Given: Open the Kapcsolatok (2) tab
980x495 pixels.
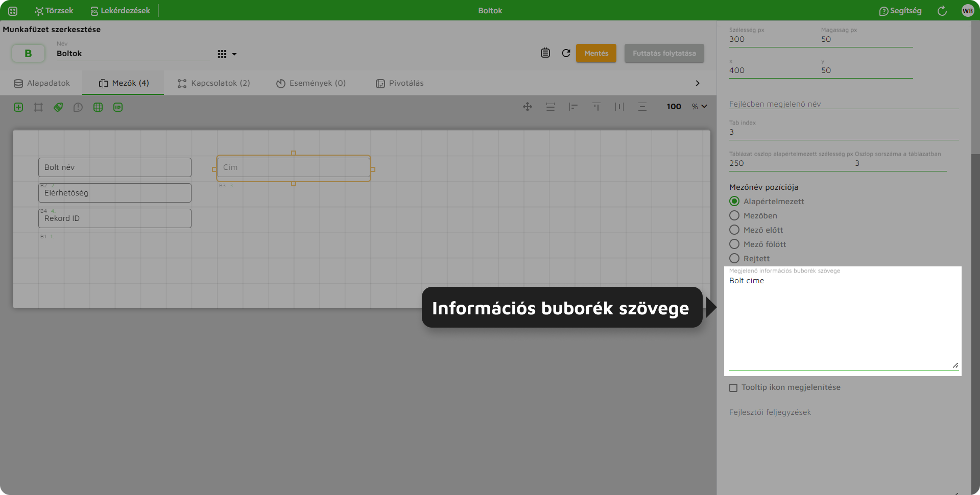Looking at the screenshot, I should click(x=213, y=83).
